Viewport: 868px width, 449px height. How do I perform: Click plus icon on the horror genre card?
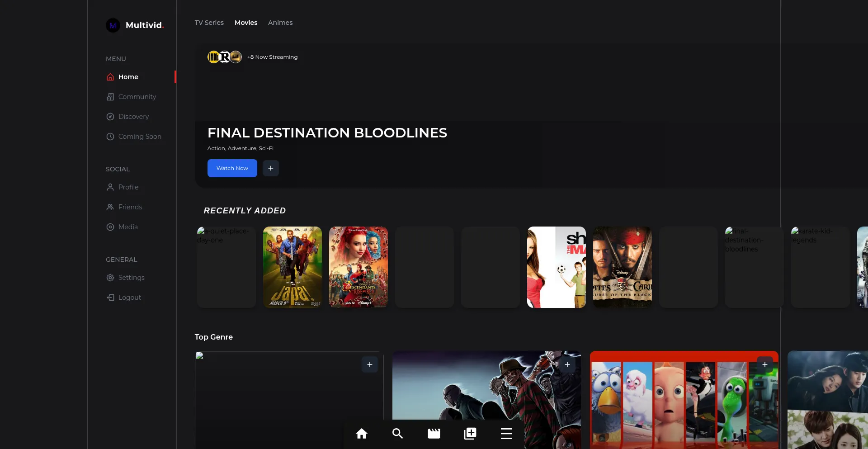click(567, 364)
